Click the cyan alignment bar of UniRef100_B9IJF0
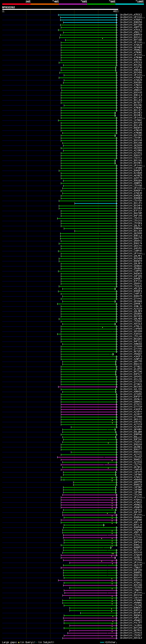146x644 pixels. 96,203
